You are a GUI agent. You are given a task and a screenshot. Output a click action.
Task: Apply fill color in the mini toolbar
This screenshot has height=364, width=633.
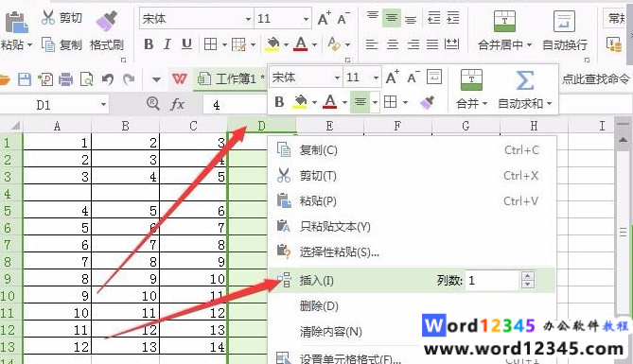click(x=300, y=102)
